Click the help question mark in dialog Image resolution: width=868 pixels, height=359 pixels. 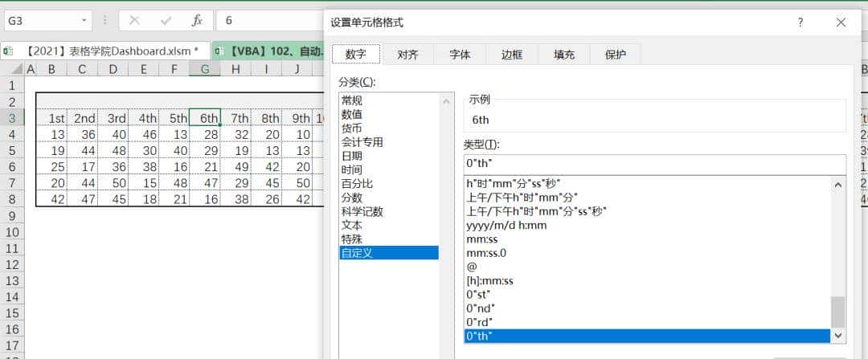tap(800, 22)
